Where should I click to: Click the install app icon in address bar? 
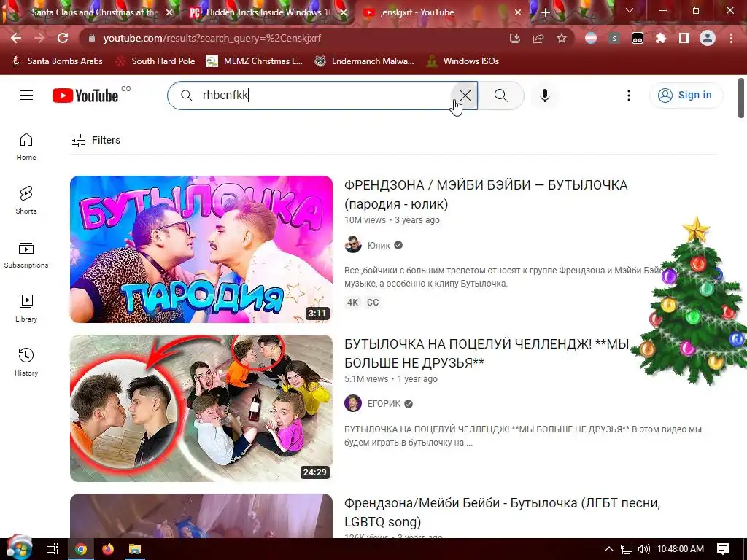[514, 38]
